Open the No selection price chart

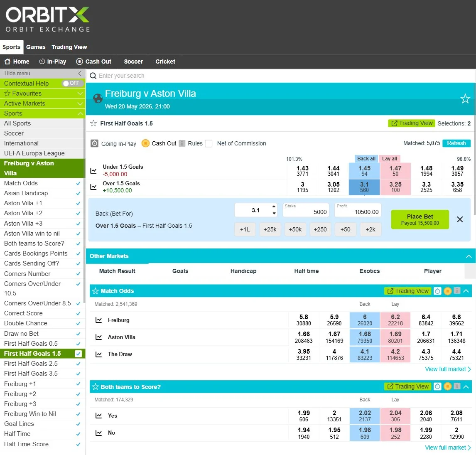click(x=99, y=433)
